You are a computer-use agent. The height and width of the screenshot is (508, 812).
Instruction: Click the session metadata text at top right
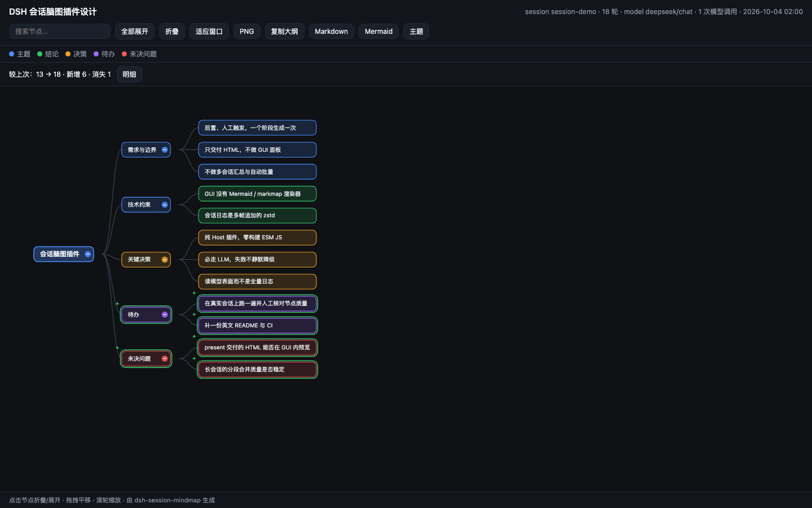coord(664,12)
